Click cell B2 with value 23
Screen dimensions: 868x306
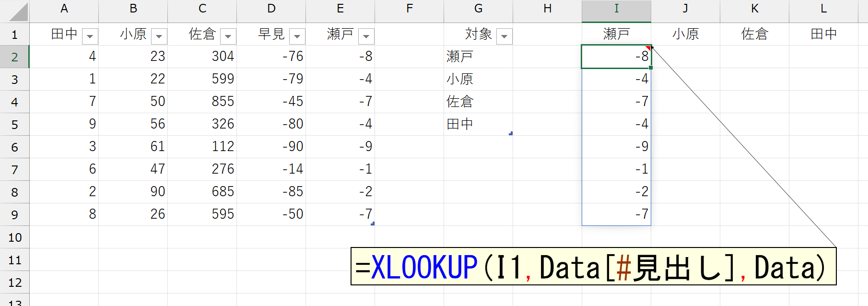coord(133,57)
